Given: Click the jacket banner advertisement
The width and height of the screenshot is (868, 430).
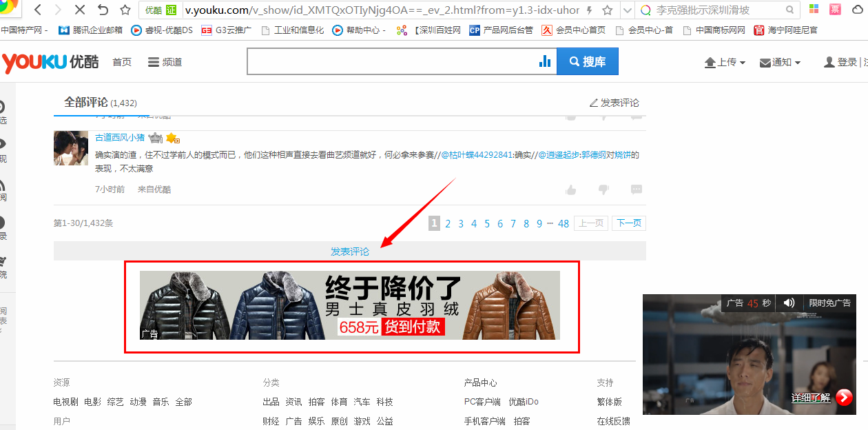Looking at the screenshot, I should 351,305.
